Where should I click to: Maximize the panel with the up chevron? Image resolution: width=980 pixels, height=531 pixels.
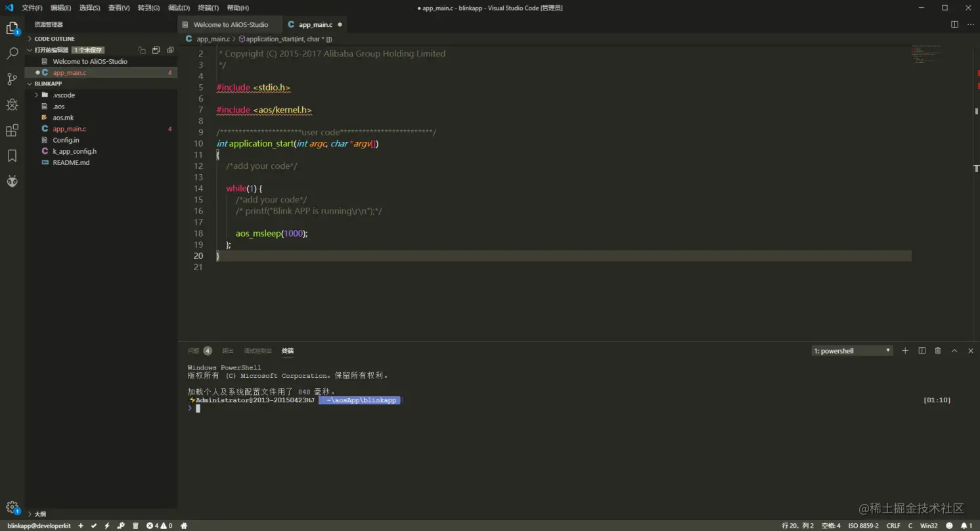[954, 351]
